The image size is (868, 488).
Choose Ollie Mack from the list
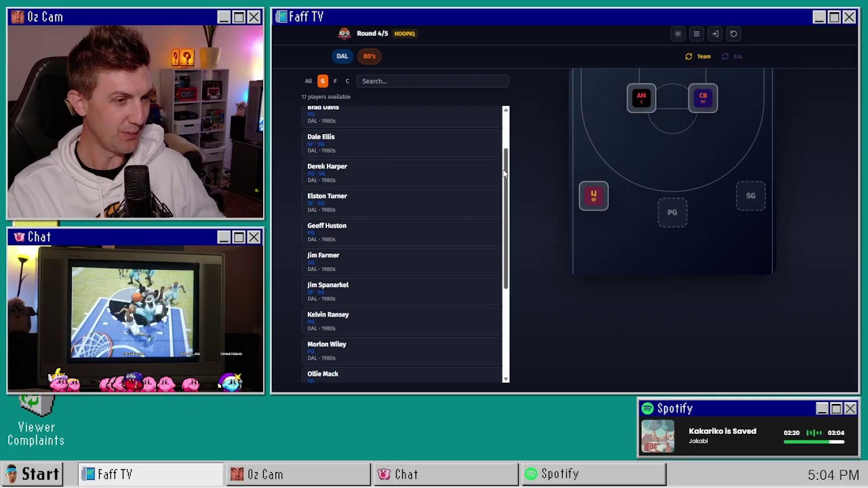pos(403,376)
